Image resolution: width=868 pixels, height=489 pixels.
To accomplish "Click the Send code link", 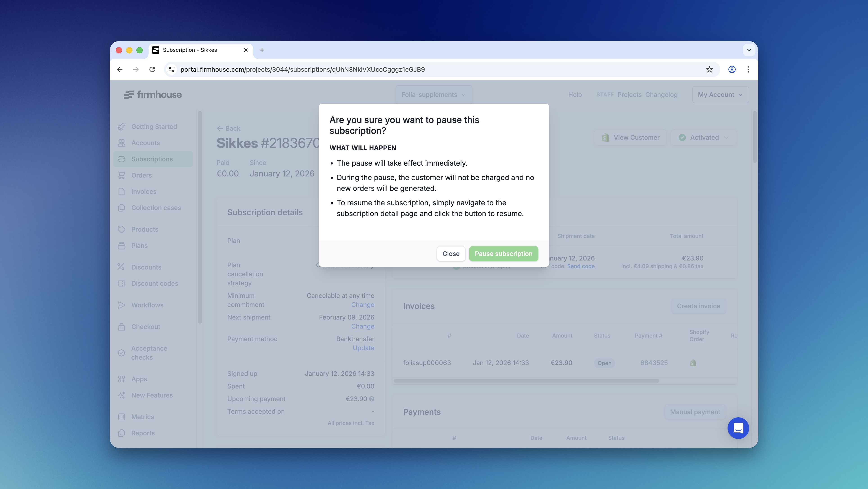I will pos(581,266).
